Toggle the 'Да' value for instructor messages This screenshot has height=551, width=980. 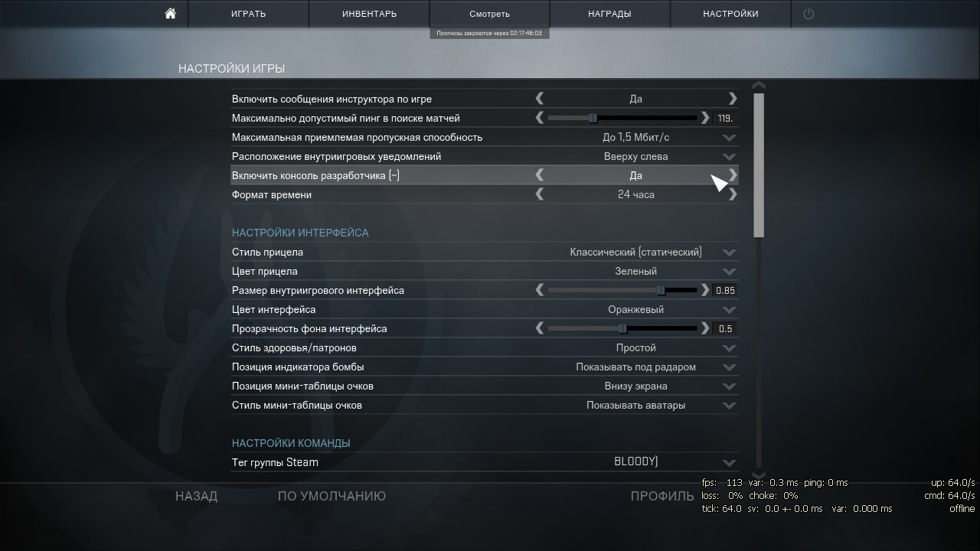(636, 99)
